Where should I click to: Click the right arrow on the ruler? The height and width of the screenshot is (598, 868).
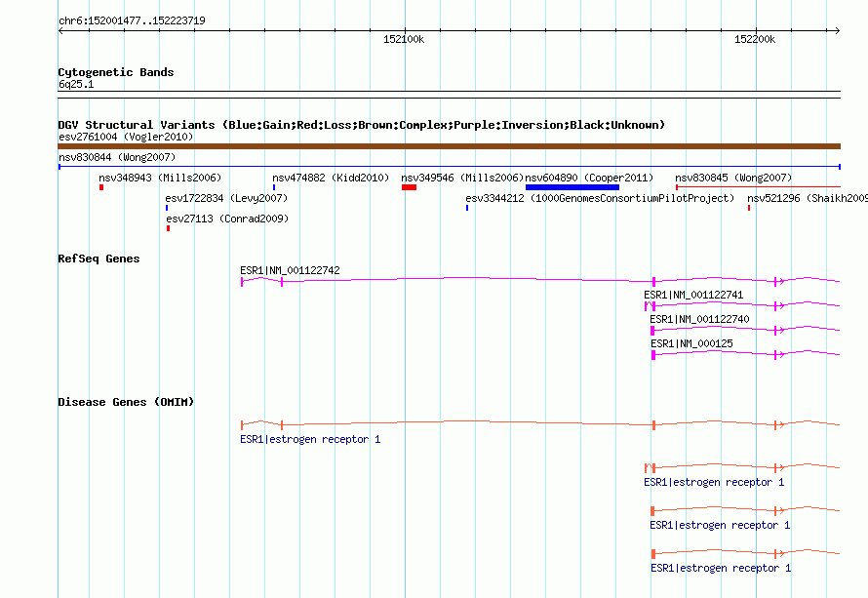838,31
